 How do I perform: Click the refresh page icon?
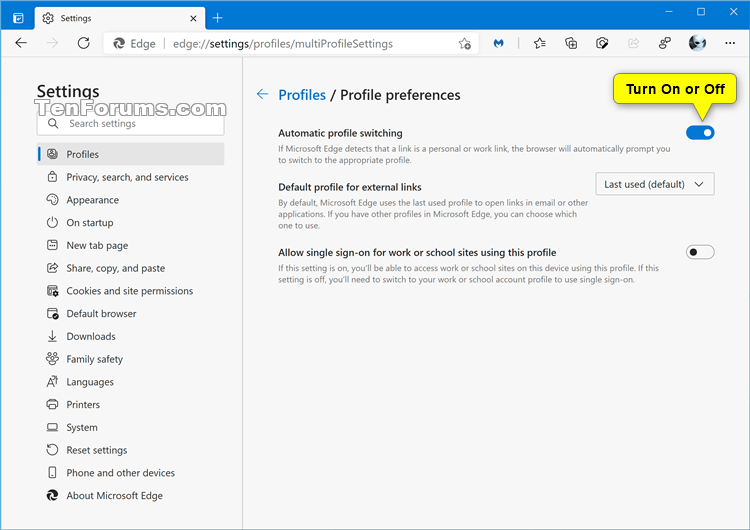84,44
